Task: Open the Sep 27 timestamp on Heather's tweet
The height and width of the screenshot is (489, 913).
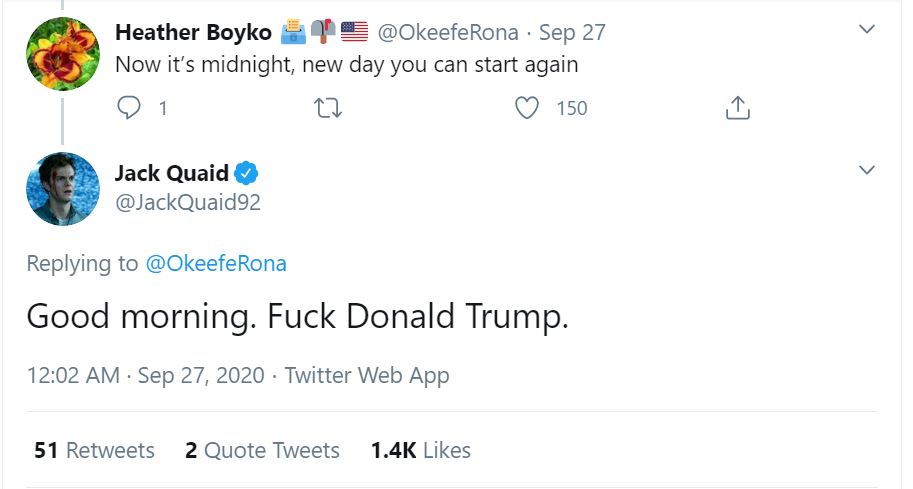Action: click(572, 32)
